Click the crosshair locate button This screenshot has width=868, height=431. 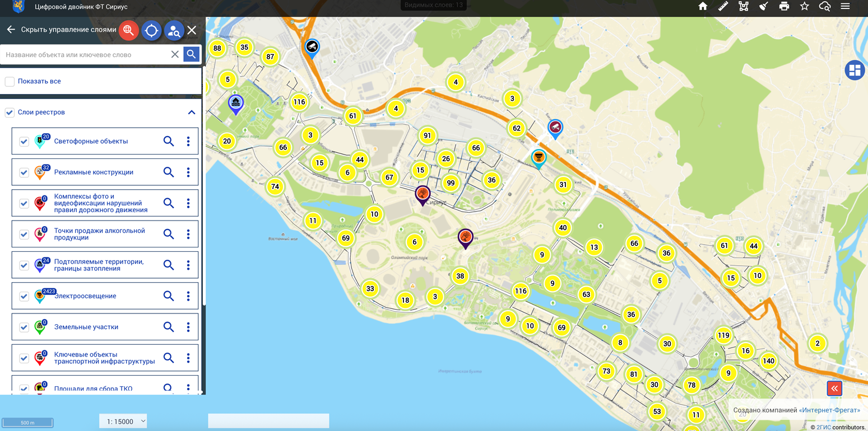[x=151, y=30]
